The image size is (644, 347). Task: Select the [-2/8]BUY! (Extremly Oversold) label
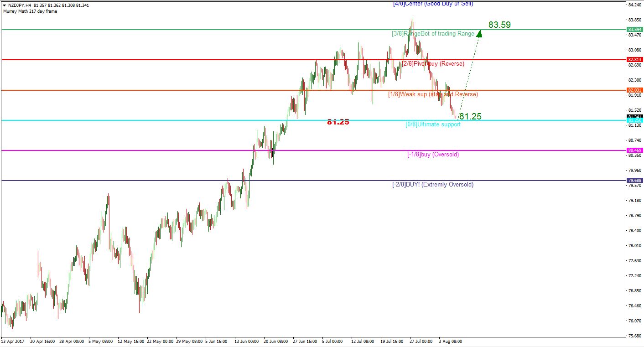tap(433, 185)
